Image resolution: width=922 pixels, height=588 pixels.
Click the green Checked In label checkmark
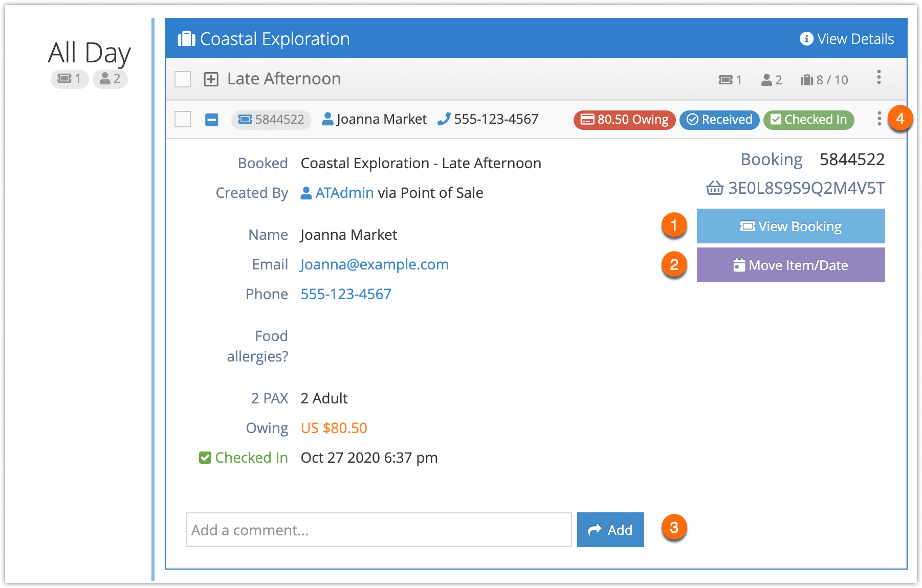[x=205, y=458]
